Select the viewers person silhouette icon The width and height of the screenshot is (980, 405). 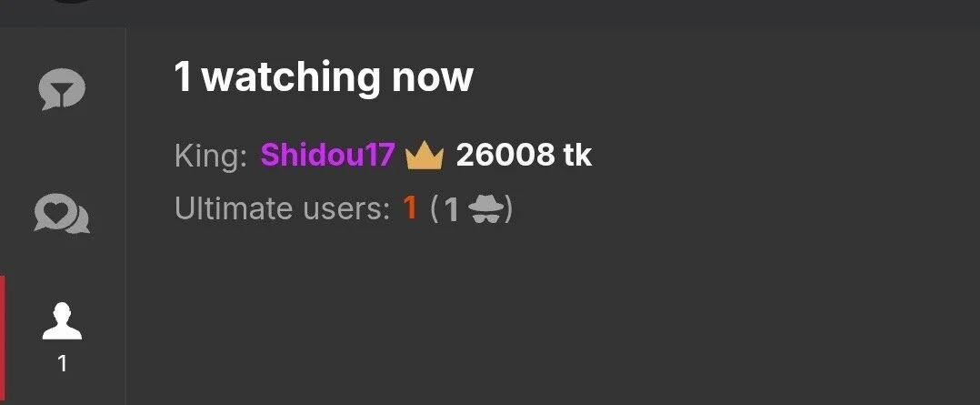(x=62, y=321)
